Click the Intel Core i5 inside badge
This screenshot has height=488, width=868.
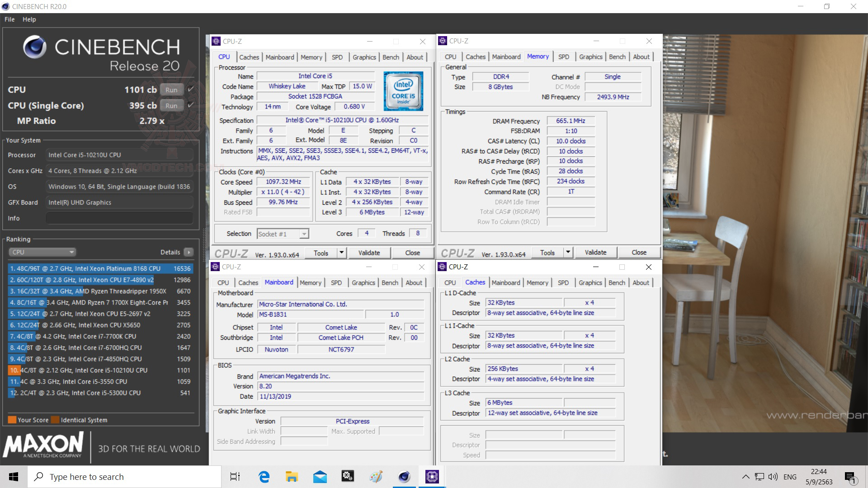[x=402, y=91]
